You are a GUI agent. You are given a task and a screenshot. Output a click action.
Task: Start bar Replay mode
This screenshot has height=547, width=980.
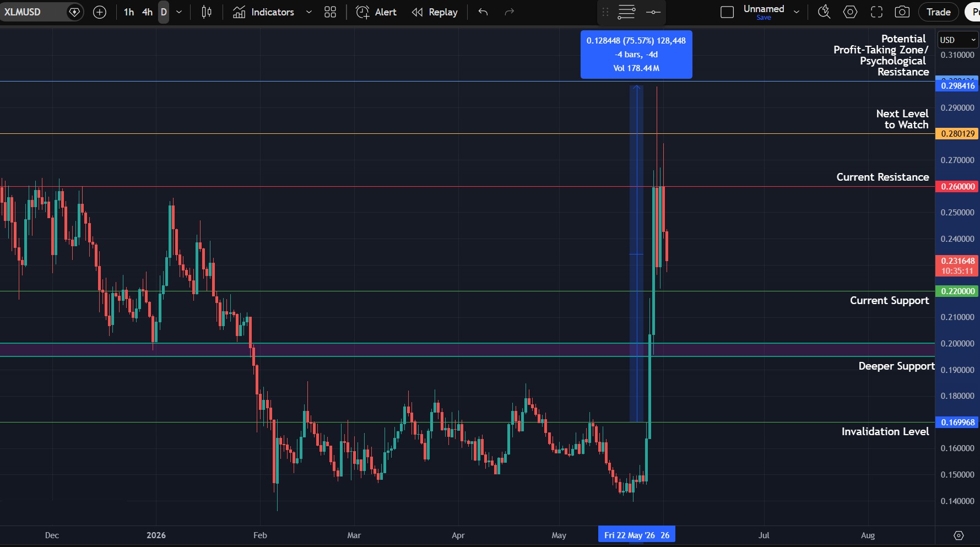[x=435, y=12]
